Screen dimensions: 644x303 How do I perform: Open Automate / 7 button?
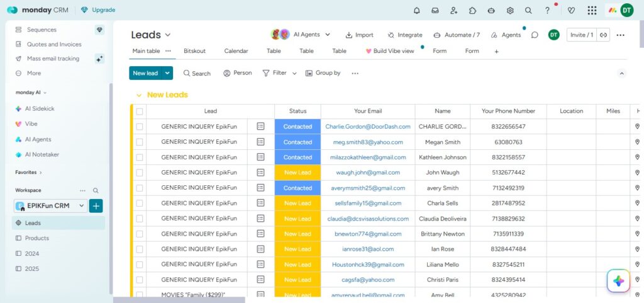[x=457, y=35]
